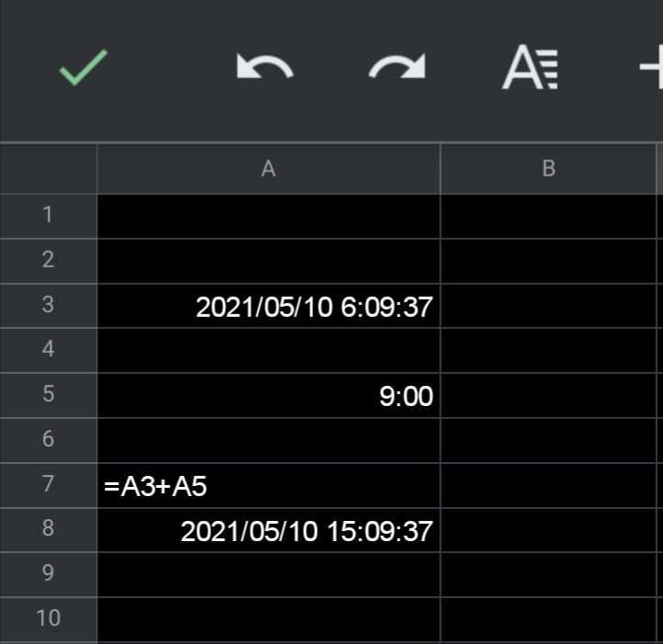
Task: Select row 10 header
Action: (x=49, y=618)
